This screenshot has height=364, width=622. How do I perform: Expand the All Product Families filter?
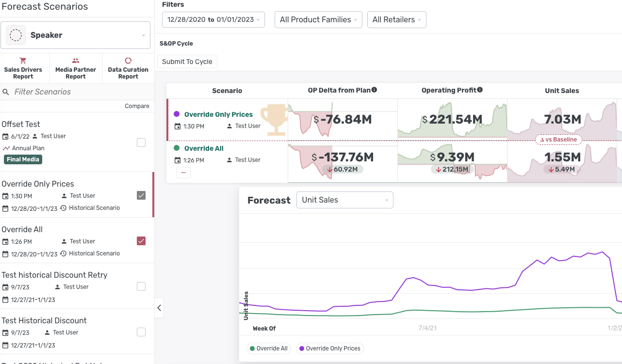[x=318, y=20]
